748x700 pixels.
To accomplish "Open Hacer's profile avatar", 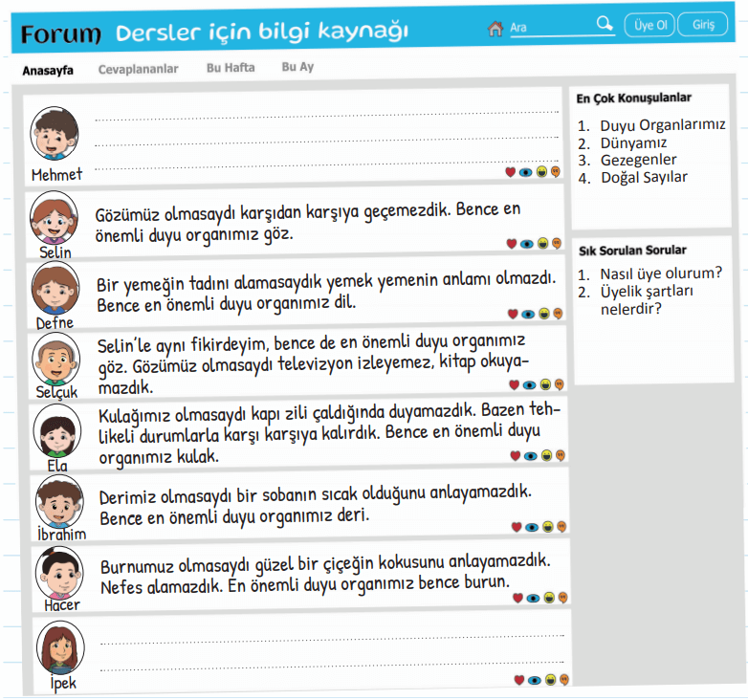I will (x=59, y=573).
